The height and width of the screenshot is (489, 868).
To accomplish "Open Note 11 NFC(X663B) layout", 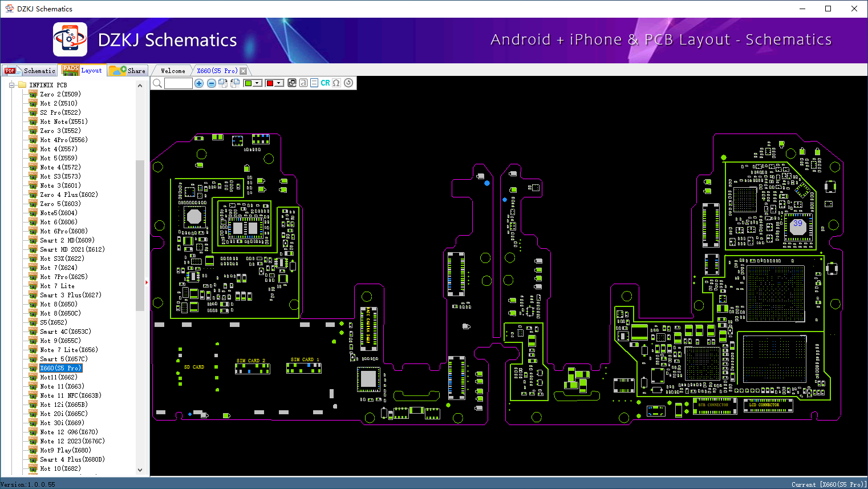I will 71,395.
